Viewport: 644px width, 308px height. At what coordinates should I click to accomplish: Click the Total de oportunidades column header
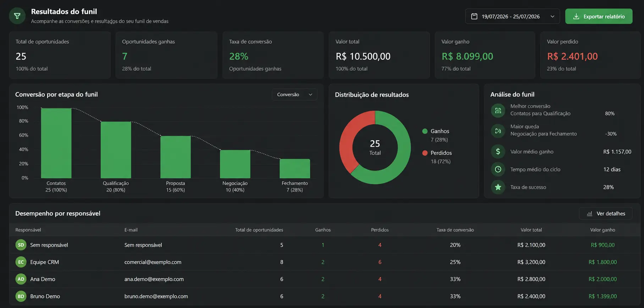259,230
